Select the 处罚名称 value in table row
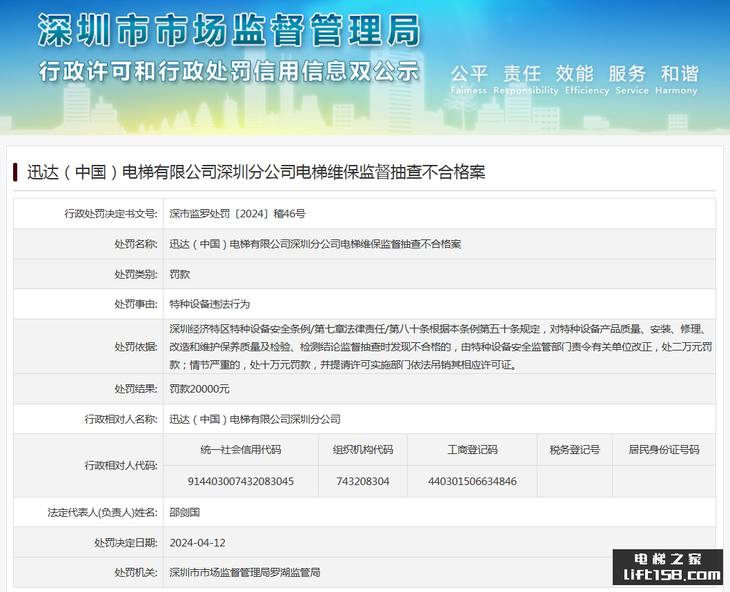The image size is (730, 592). coord(315,244)
